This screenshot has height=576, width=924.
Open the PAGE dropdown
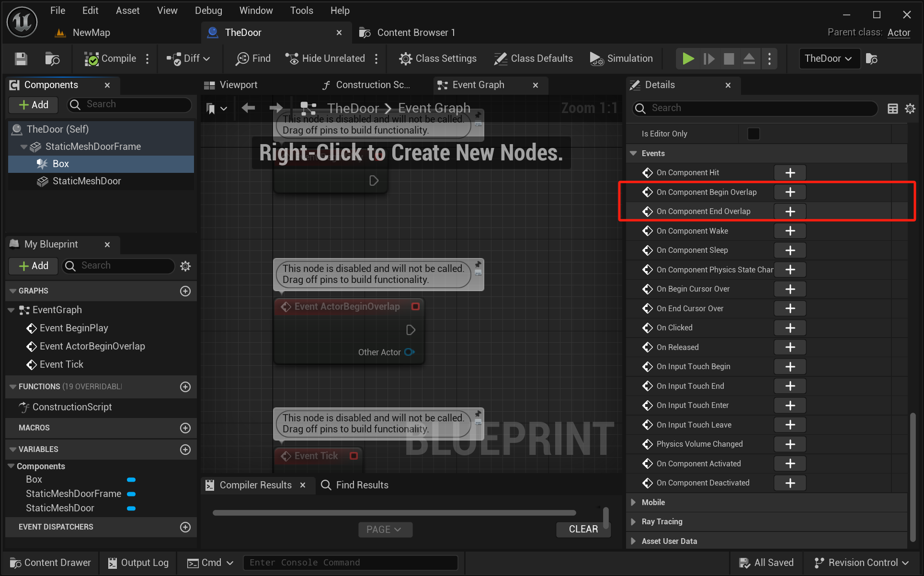pos(385,530)
